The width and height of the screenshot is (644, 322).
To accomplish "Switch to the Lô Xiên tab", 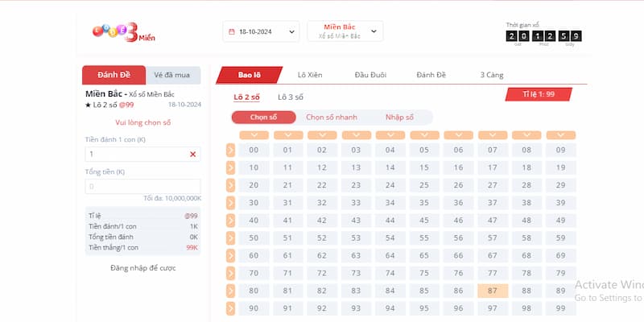I will pyautogui.click(x=310, y=75).
